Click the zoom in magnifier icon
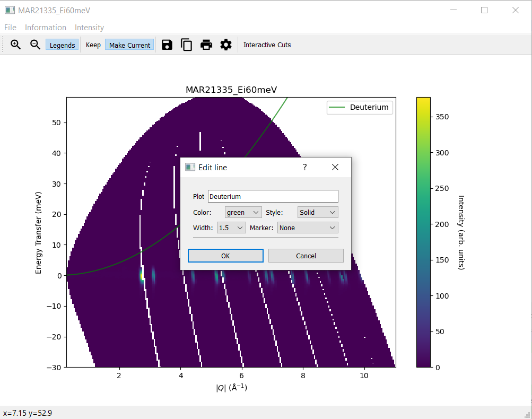 click(x=16, y=45)
